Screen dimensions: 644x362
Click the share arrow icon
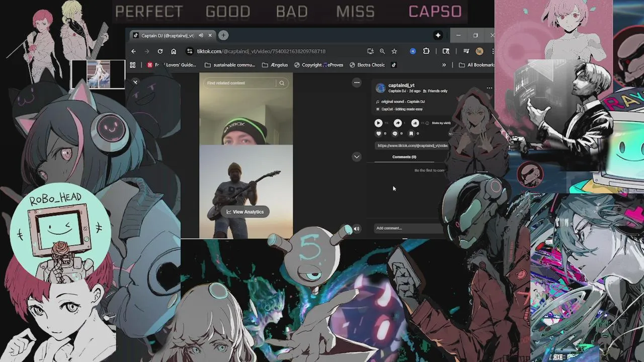pos(397,123)
